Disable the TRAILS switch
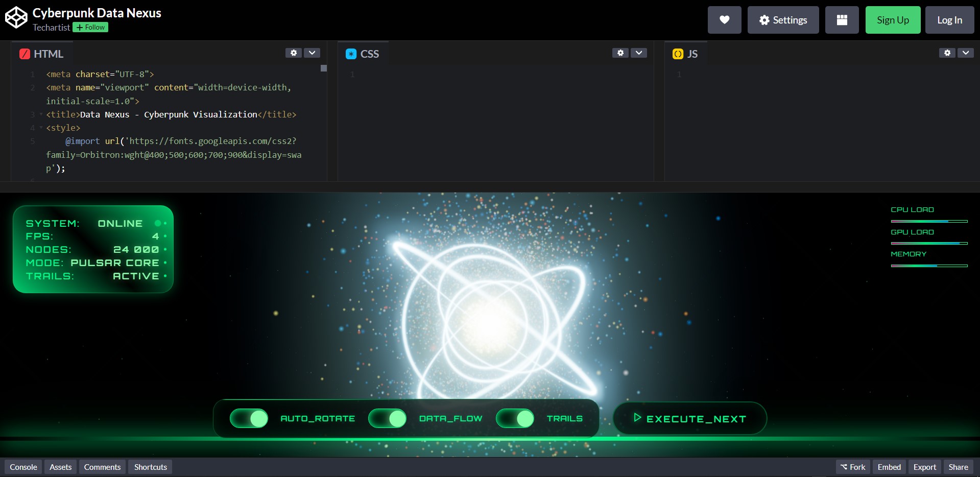The image size is (980, 477). 515,418
